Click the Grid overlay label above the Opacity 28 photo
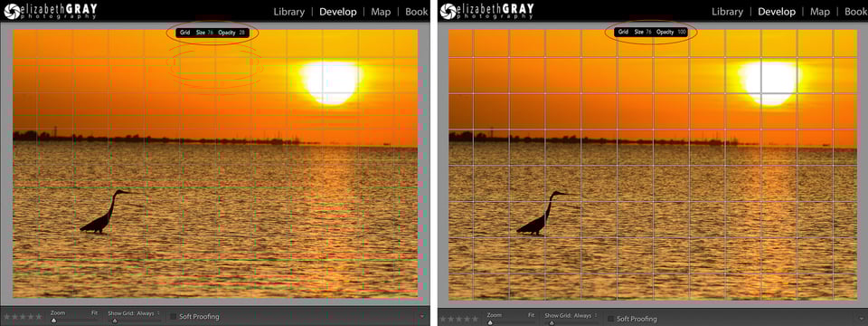This screenshot has width=868, height=326. pos(184,33)
